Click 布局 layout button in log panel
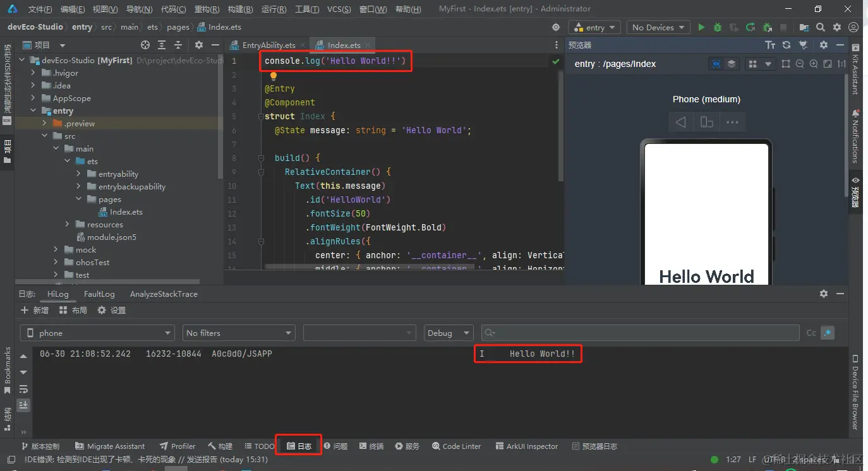Screen dimensions: 868x471 pos(73,311)
